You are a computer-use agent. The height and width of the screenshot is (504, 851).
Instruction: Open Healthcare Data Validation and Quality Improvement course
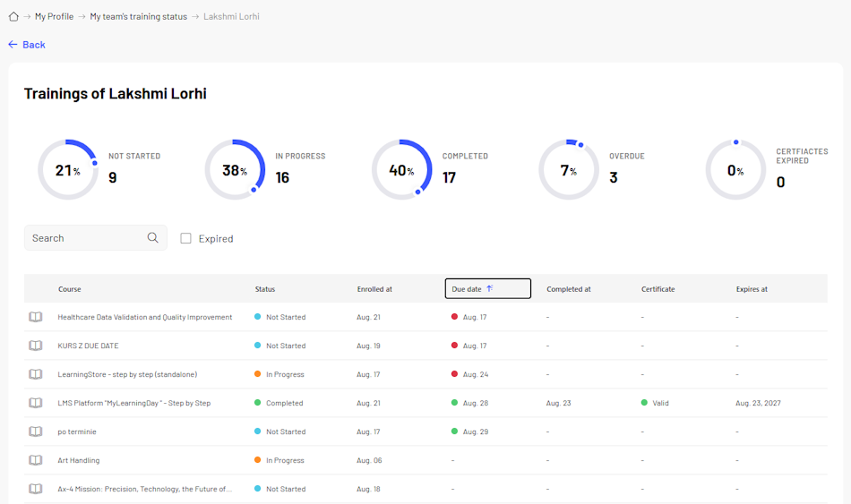[145, 317]
